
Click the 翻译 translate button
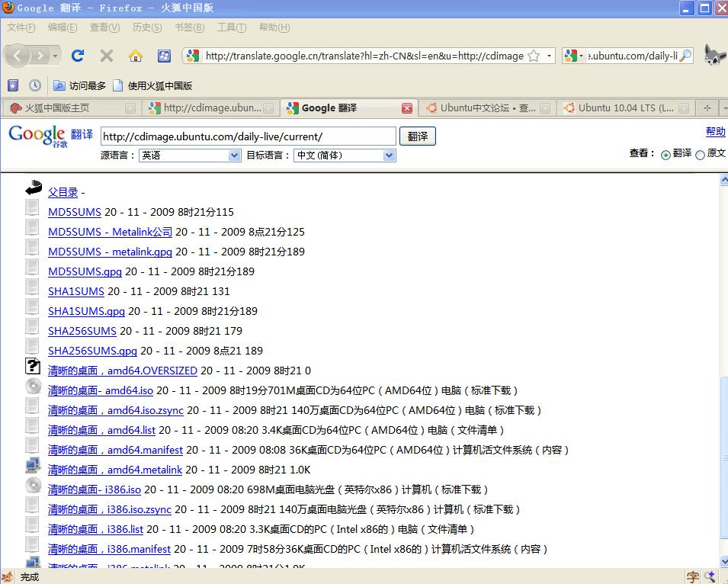(418, 136)
